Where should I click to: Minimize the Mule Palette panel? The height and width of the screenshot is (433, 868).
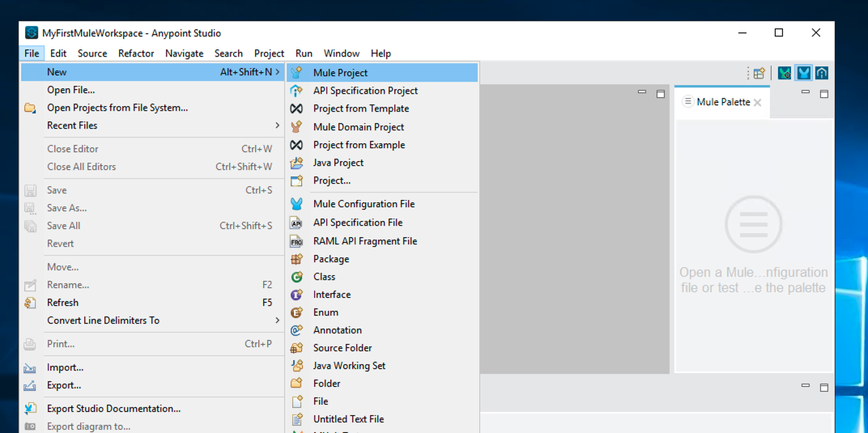(806, 93)
